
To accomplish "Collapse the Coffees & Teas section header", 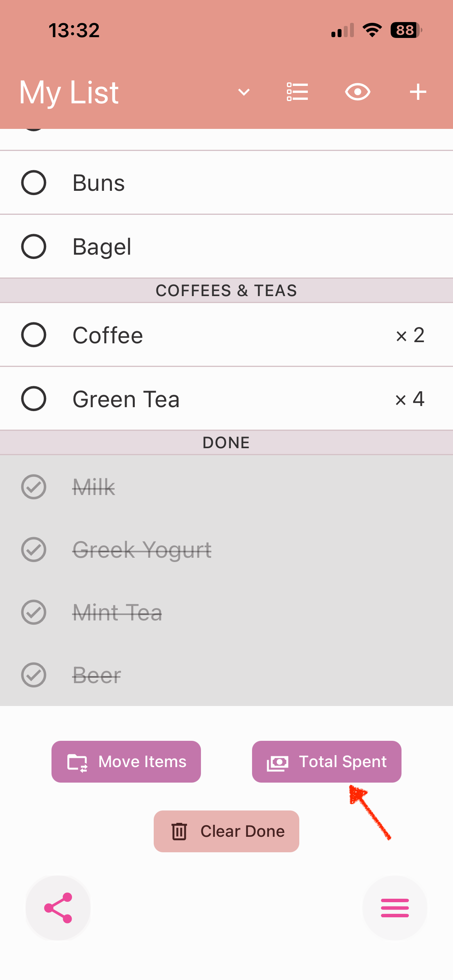I will (x=226, y=291).
